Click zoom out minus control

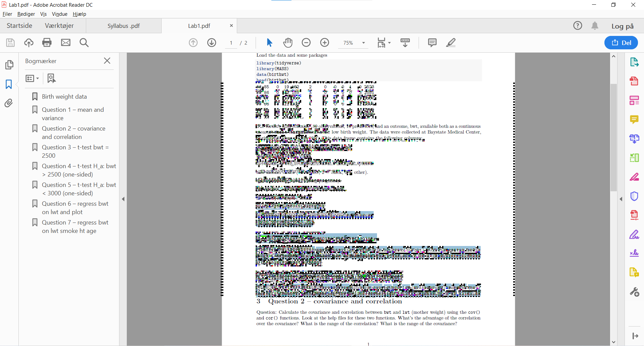tap(306, 43)
